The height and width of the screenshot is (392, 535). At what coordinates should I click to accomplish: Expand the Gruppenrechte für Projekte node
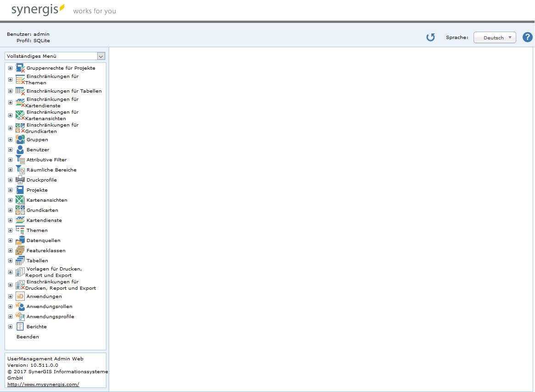[x=10, y=68]
